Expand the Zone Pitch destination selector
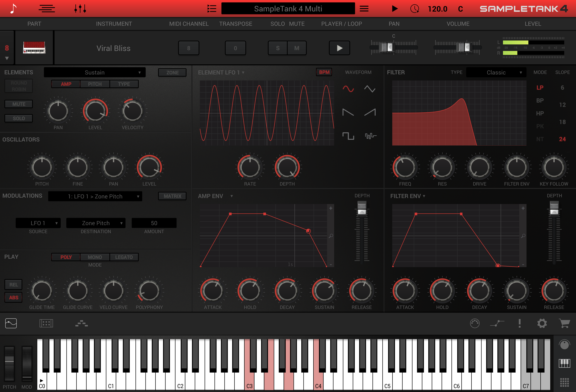Screen dimensions: 576x392 [x=96, y=223]
